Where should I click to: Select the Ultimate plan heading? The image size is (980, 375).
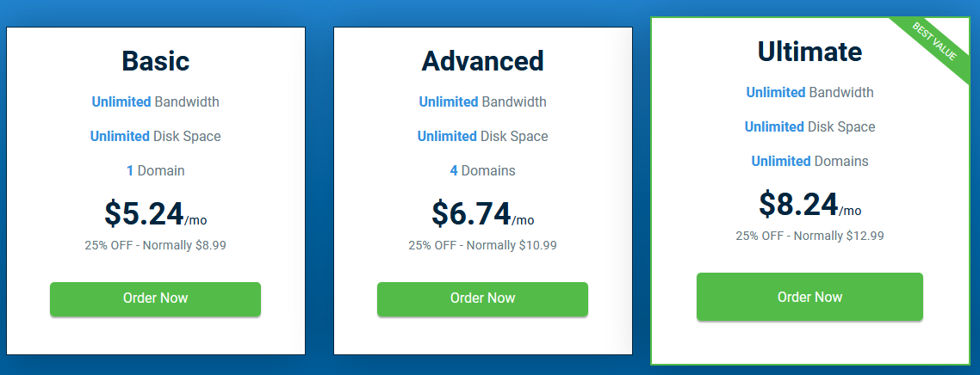click(x=809, y=52)
